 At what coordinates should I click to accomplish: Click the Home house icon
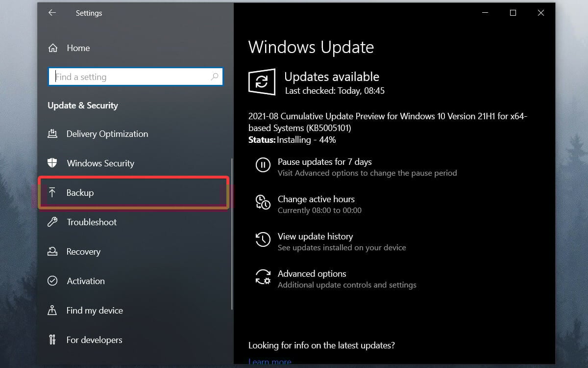tap(53, 48)
